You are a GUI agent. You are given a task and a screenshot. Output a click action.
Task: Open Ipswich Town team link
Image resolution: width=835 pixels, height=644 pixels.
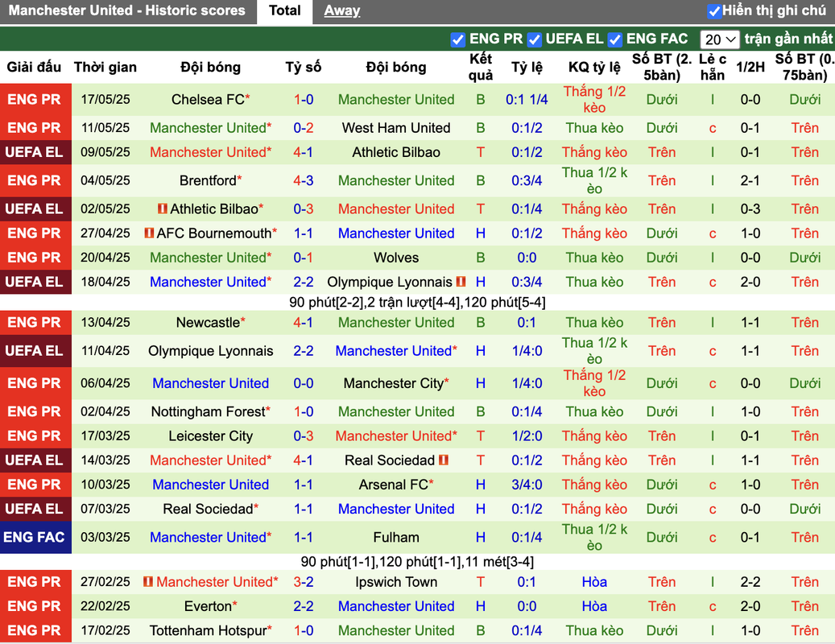point(396,582)
